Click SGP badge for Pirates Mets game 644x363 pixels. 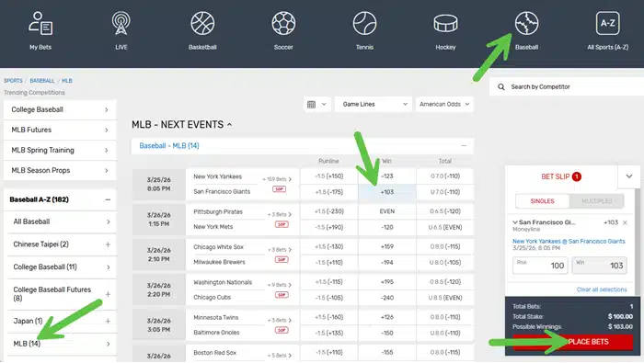282,224
